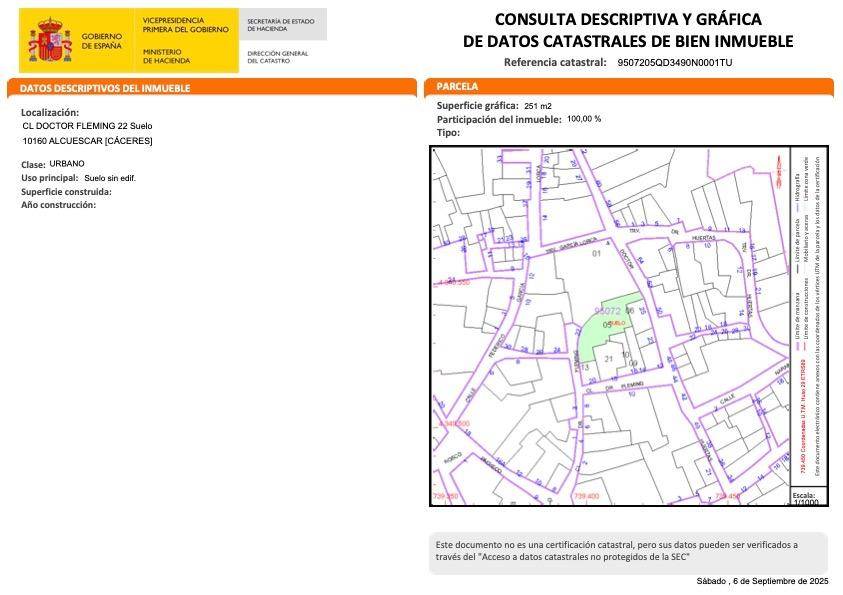The width and height of the screenshot is (843, 595).
Task: Click the Participación del inmueble 100,00 % value
Action: (584, 119)
